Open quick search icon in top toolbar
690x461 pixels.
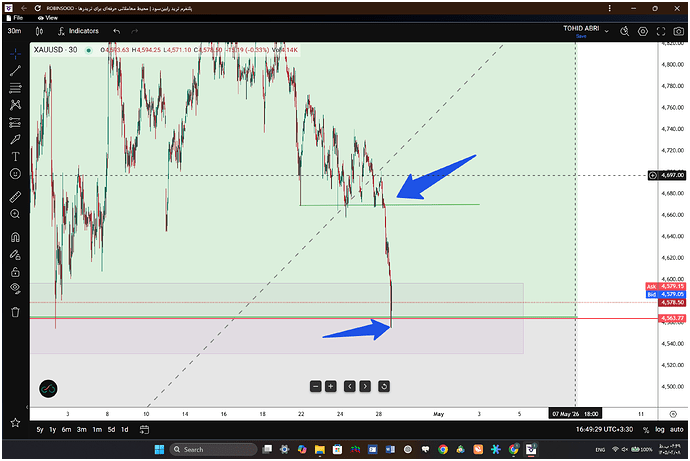(x=624, y=31)
